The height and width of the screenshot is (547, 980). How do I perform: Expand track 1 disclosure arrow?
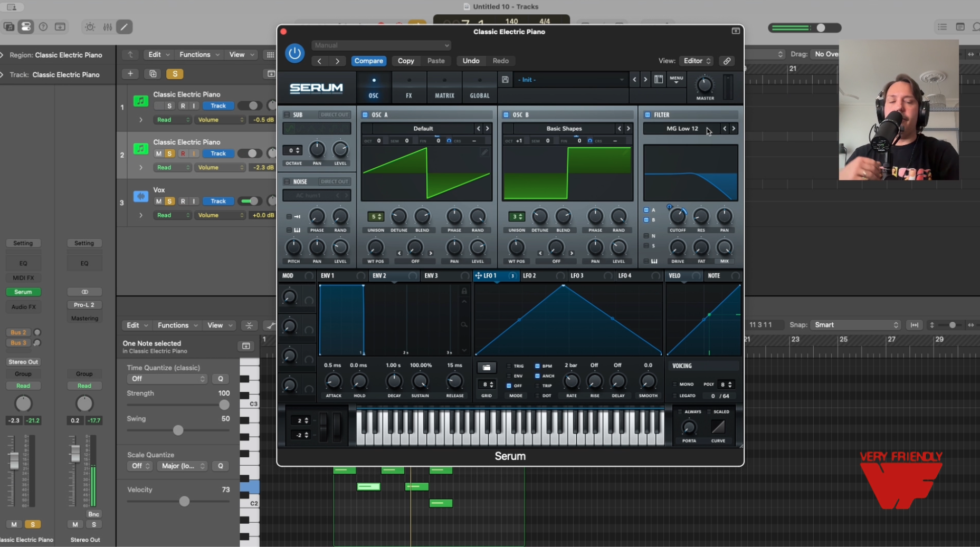coord(141,120)
